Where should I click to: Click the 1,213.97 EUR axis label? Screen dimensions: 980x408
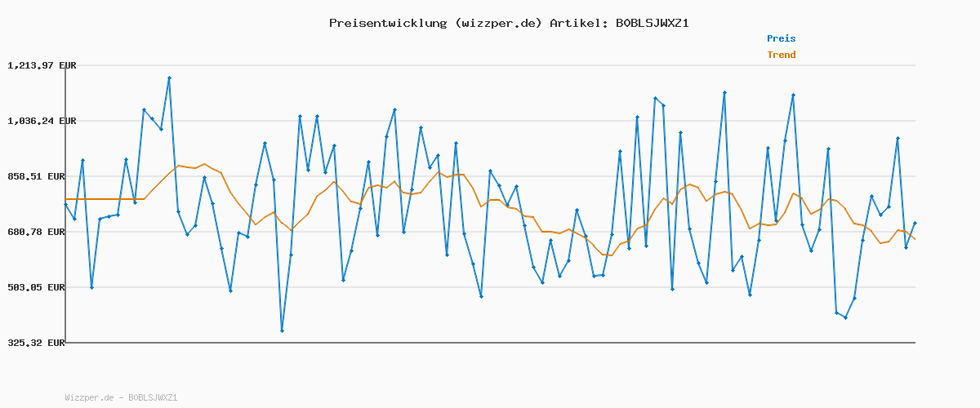click(x=41, y=65)
